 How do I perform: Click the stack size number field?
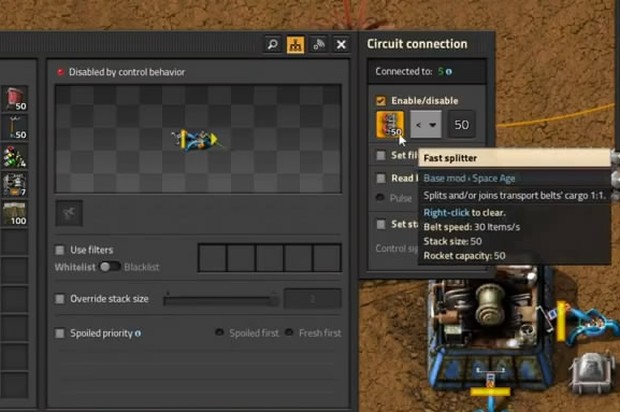tap(312, 299)
